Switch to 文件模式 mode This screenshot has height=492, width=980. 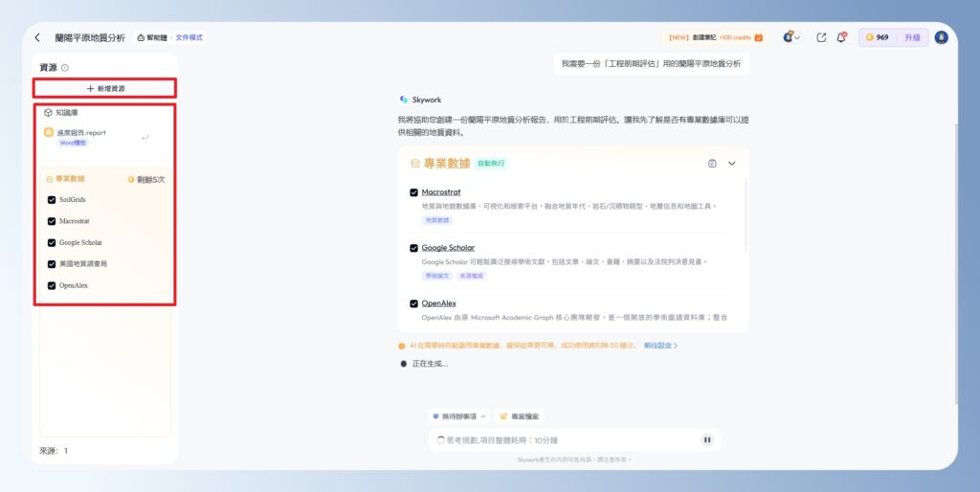tap(189, 37)
